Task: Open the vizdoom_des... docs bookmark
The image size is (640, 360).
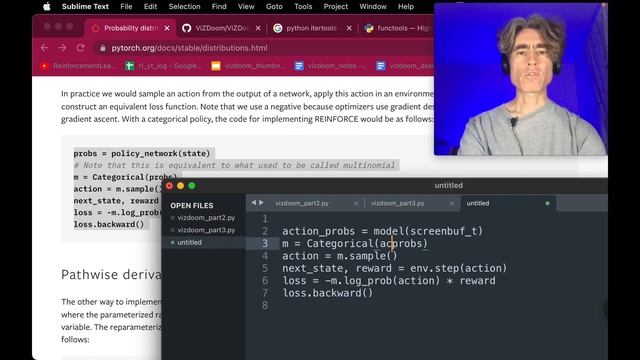Action: point(405,66)
